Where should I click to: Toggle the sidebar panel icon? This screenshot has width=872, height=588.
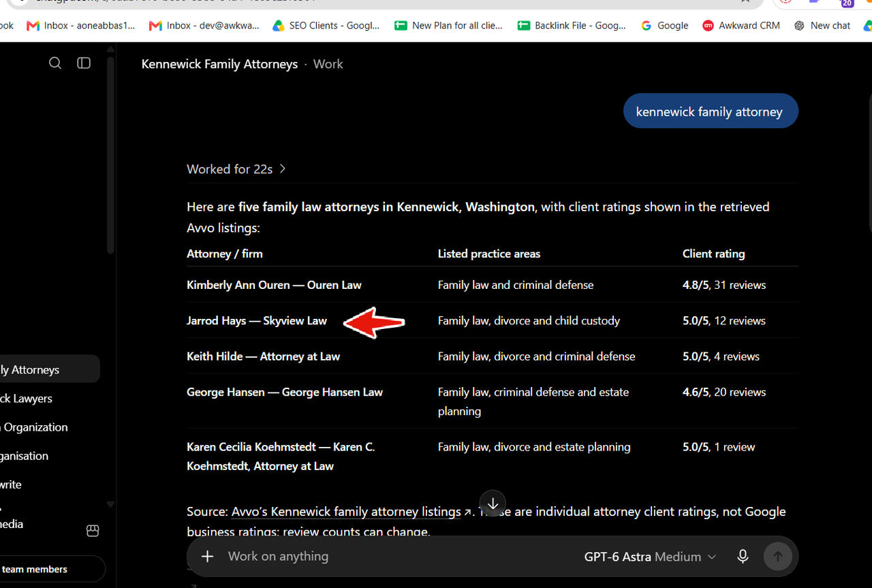click(x=84, y=63)
